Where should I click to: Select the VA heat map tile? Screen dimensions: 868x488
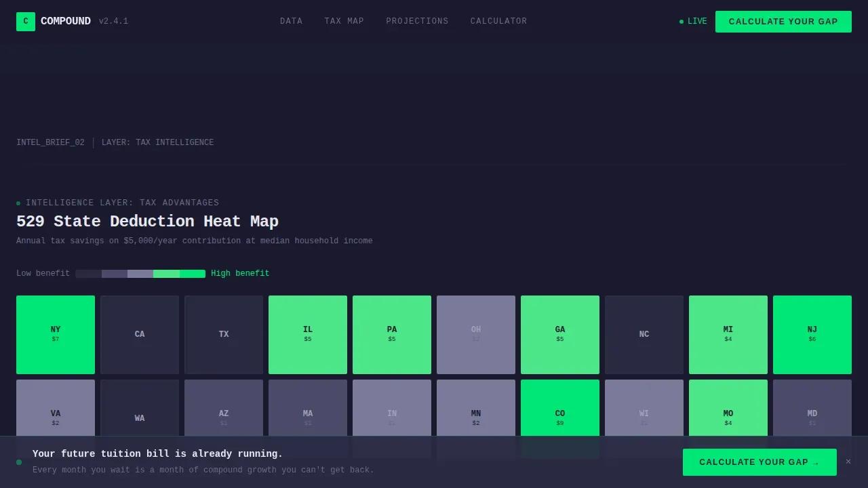(56, 408)
